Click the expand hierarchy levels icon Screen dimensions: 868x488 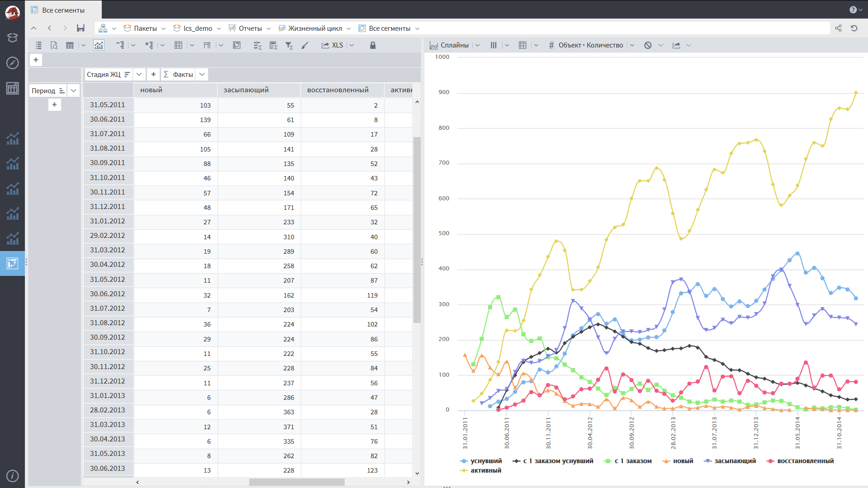point(149,45)
